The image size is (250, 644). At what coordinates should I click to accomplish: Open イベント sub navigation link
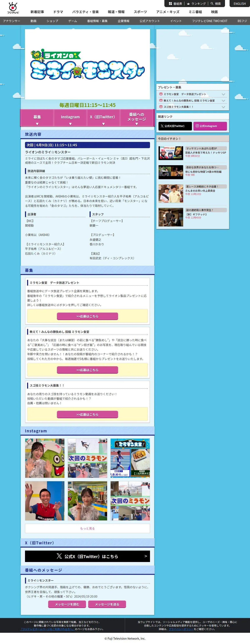coord(176,21)
